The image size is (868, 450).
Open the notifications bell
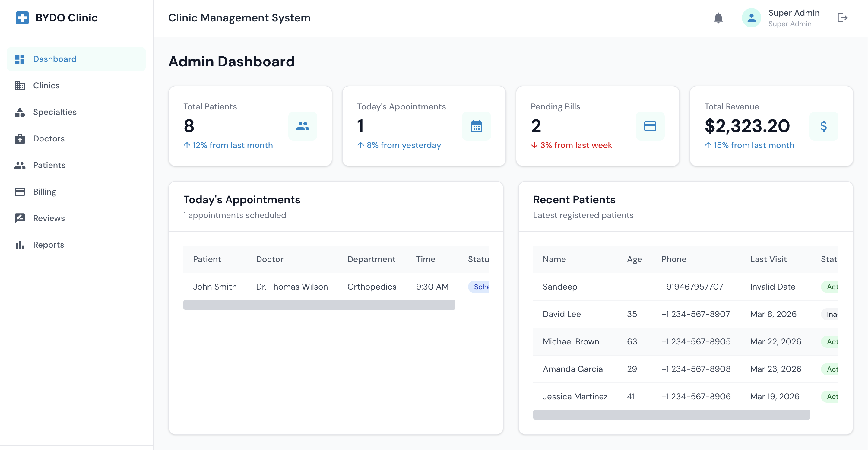click(718, 18)
